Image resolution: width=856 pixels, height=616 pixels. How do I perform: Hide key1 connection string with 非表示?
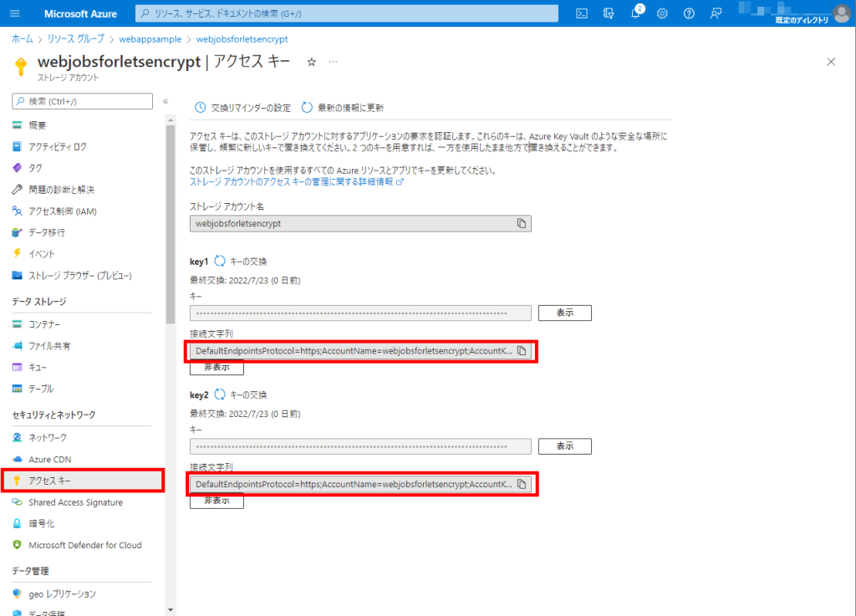pyautogui.click(x=217, y=368)
